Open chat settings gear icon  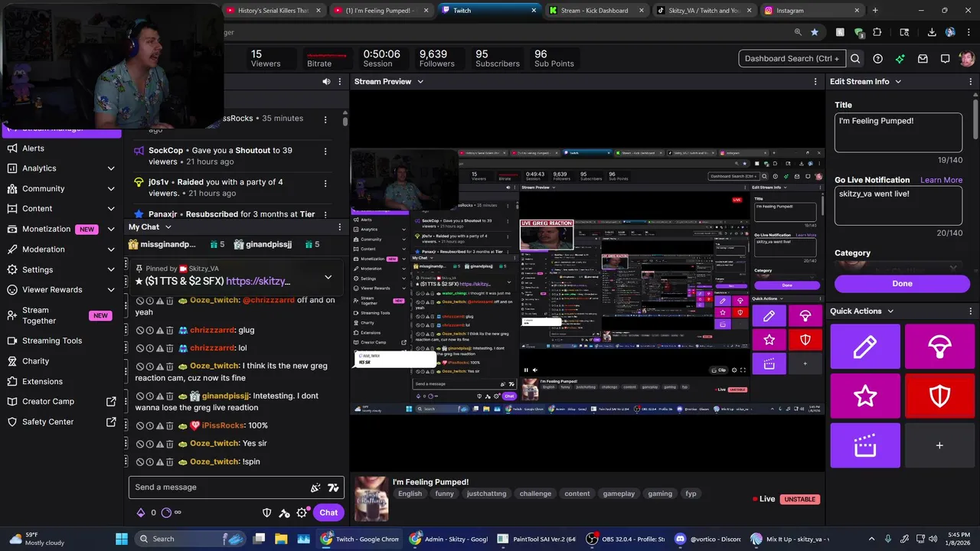pos(302,513)
